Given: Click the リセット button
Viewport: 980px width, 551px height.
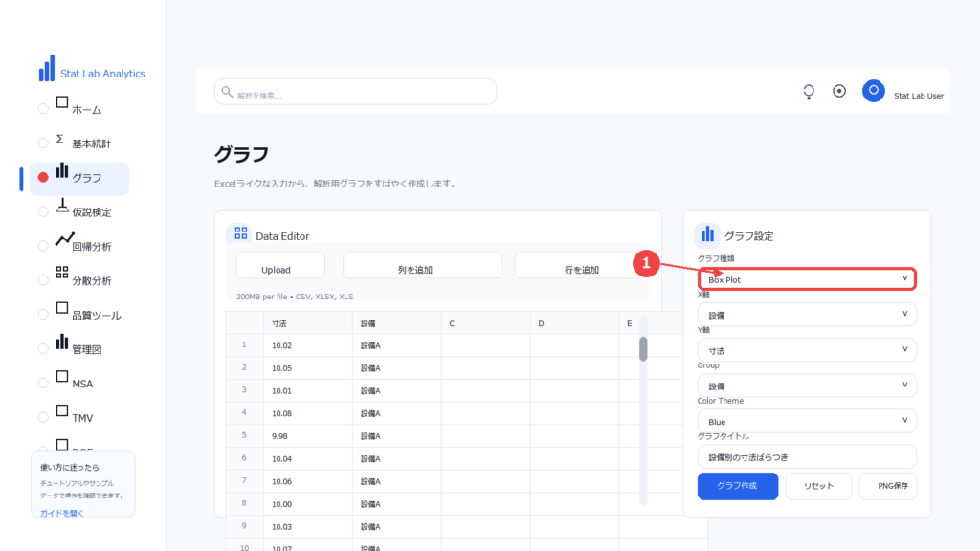Looking at the screenshot, I should tap(819, 486).
